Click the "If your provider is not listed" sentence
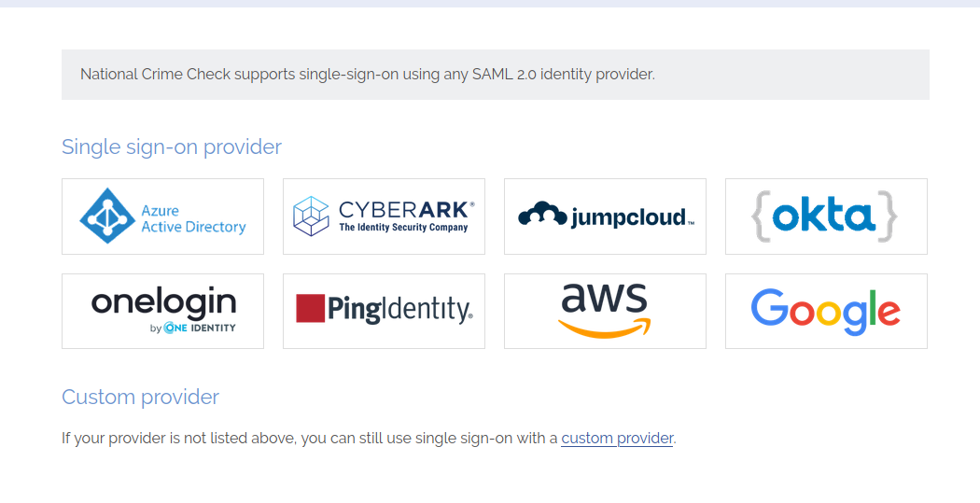The height and width of the screenshot is (503, 980). click(308, 438)
